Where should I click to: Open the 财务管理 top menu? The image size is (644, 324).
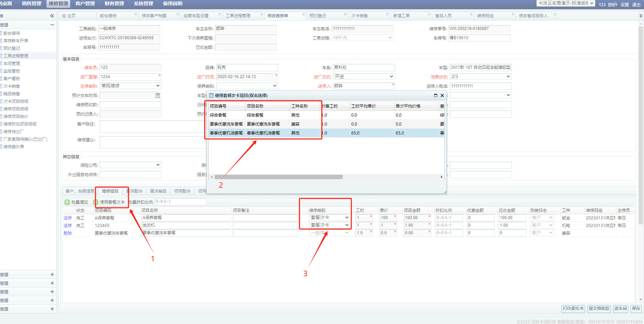114,4
